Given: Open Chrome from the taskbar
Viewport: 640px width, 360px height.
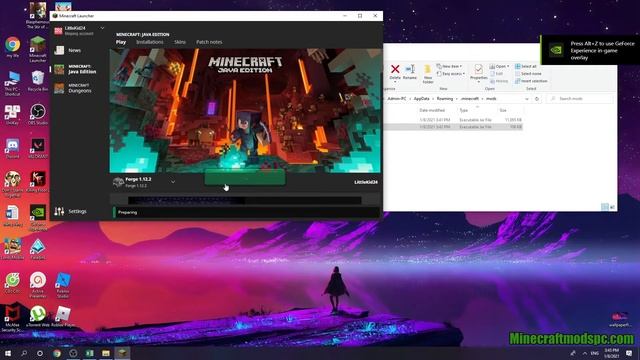Looking at the screenshot, I should point(57,353).
